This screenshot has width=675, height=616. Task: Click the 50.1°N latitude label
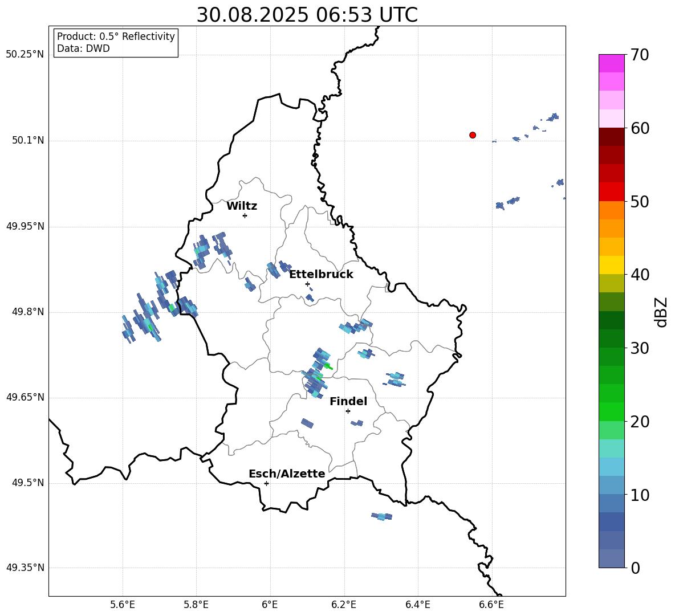coord(27,141)
